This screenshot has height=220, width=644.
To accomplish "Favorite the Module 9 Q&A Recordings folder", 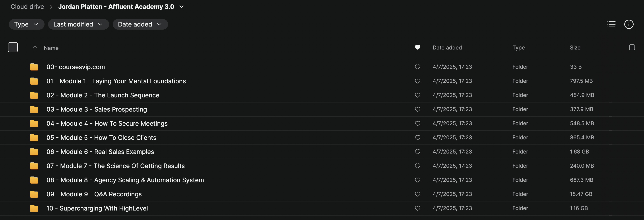I will coord(417,194).
